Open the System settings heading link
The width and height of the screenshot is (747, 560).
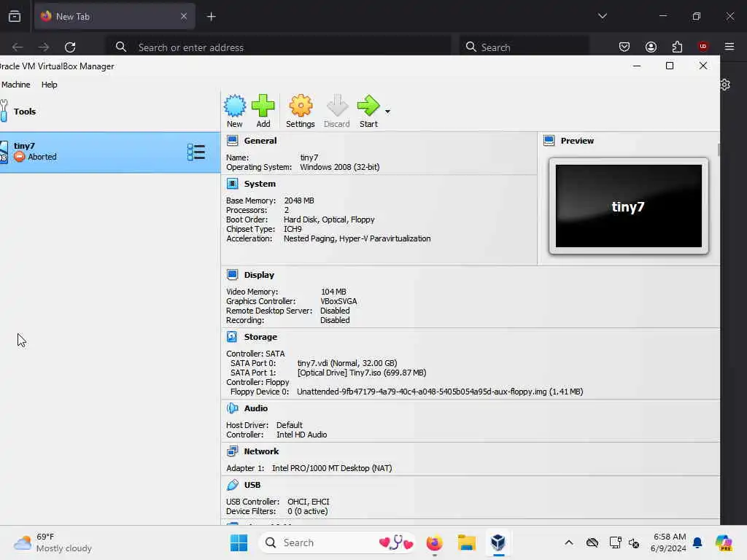(260, 184)
